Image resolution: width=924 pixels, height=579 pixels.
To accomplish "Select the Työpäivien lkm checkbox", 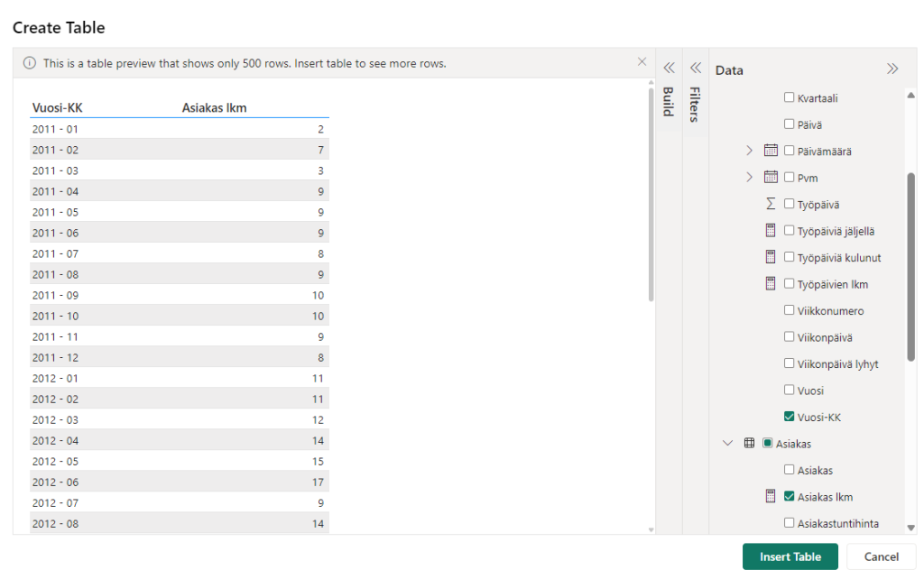I will 789,283.
